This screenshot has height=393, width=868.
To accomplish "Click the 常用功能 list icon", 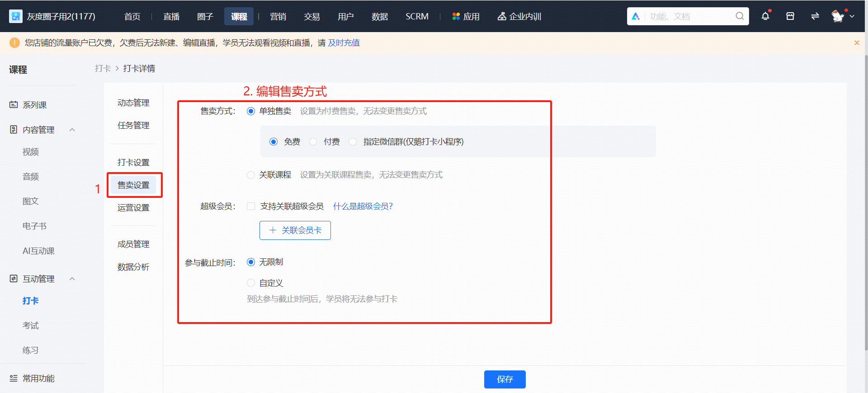I will pyautogui.click(x=14, y=378).
